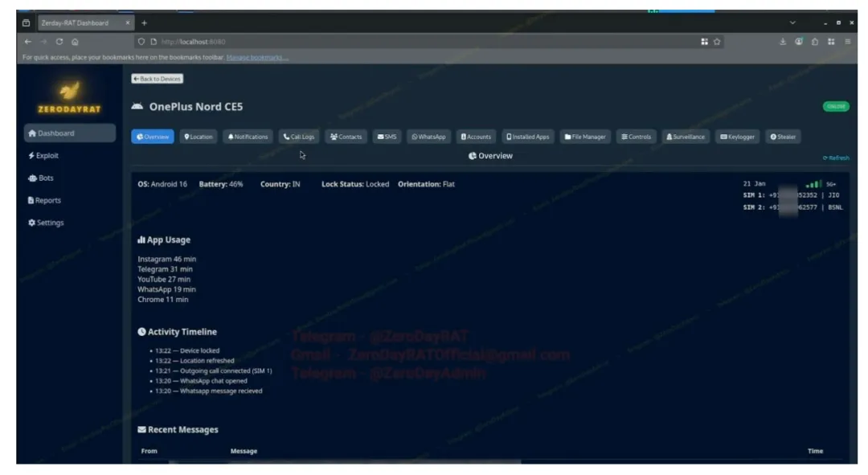Click the Overview section heading icon
The image size is (868, 475).
point(473,156)
